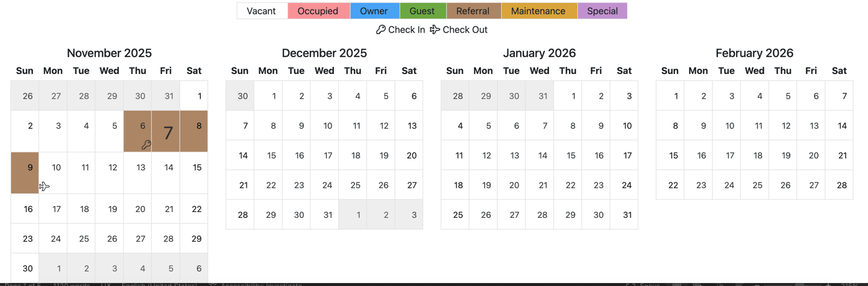This screenshot has height=286, width=868.
Task: Click the highlighted November 7 date cell
Action: [x=166, y=131]
